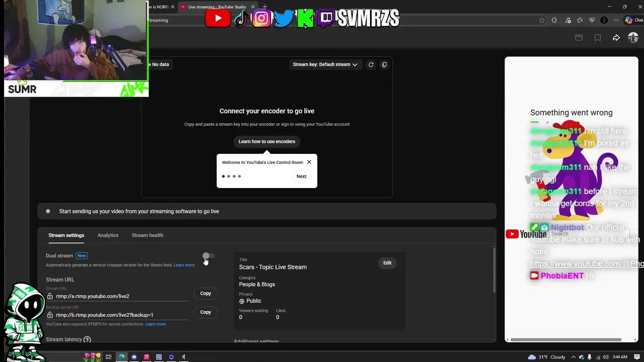The image size is (644, 362).
Task: Show hidden system tray icons
Action: coord(574,357)
